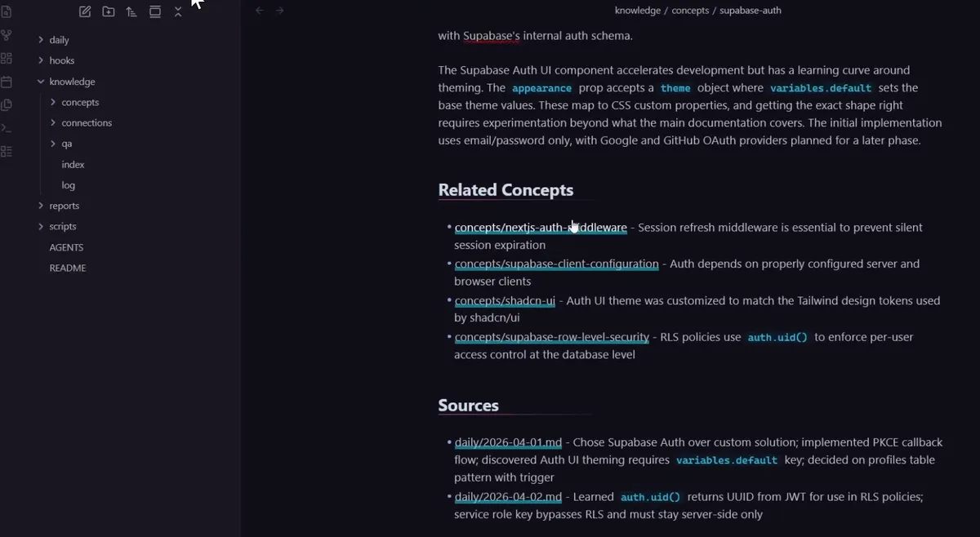
Task: Open the daily/2026-04-02.md source link
Action: 508,496
